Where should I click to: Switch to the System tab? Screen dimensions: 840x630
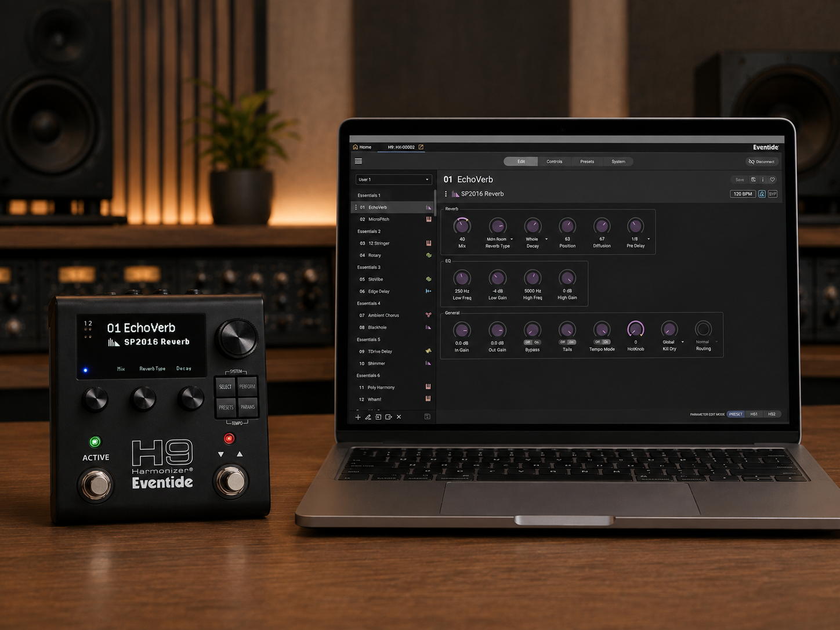618,162
